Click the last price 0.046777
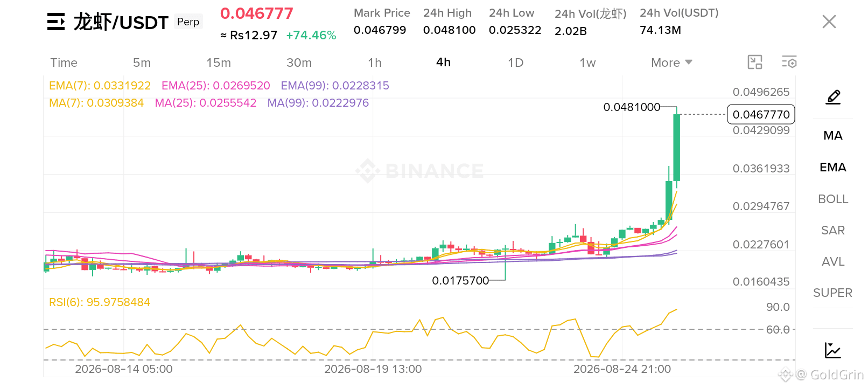 tap(257, 13)
